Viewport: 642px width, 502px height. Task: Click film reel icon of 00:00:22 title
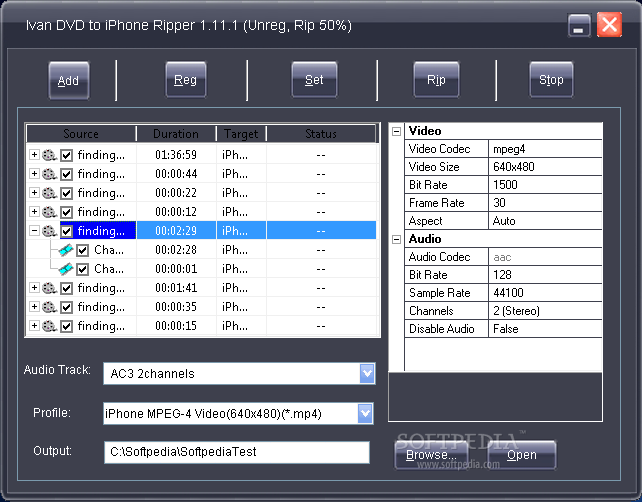point(49,193)
